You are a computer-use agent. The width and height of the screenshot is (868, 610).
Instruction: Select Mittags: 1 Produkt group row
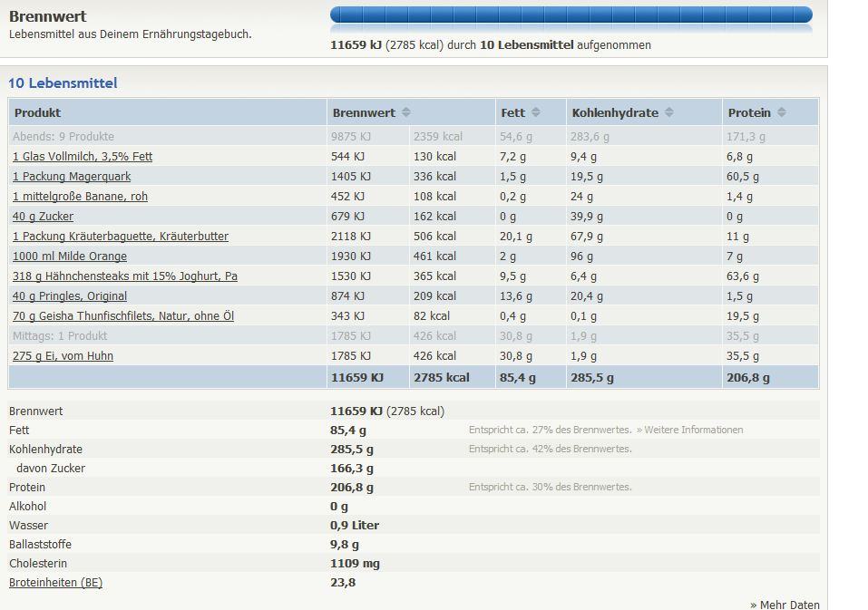pos(413,335)
